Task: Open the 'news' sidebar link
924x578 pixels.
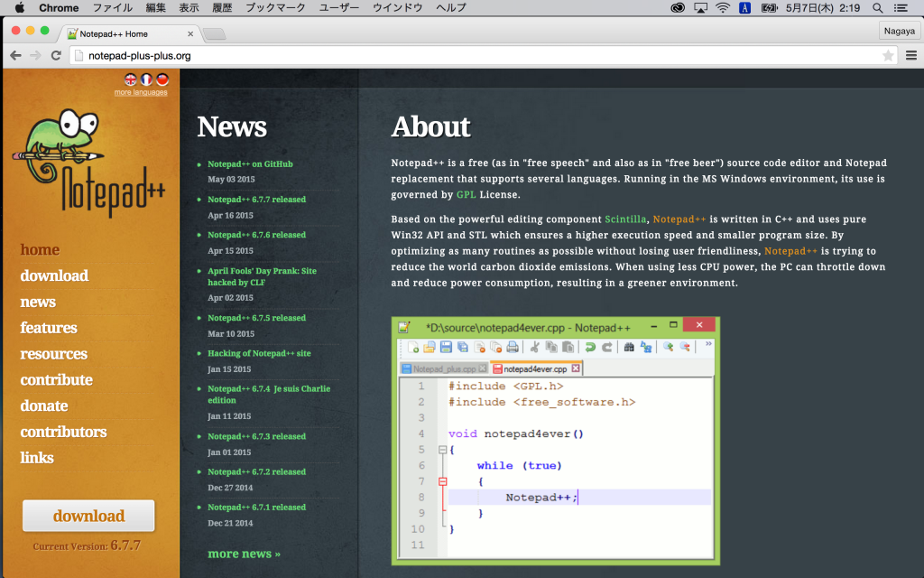Action: point(38,302)
